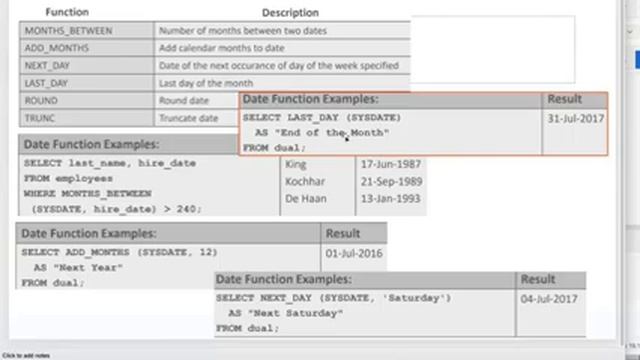
Task: Select the ADD_MONTHS function cell
Action: [x=87, y=48]
